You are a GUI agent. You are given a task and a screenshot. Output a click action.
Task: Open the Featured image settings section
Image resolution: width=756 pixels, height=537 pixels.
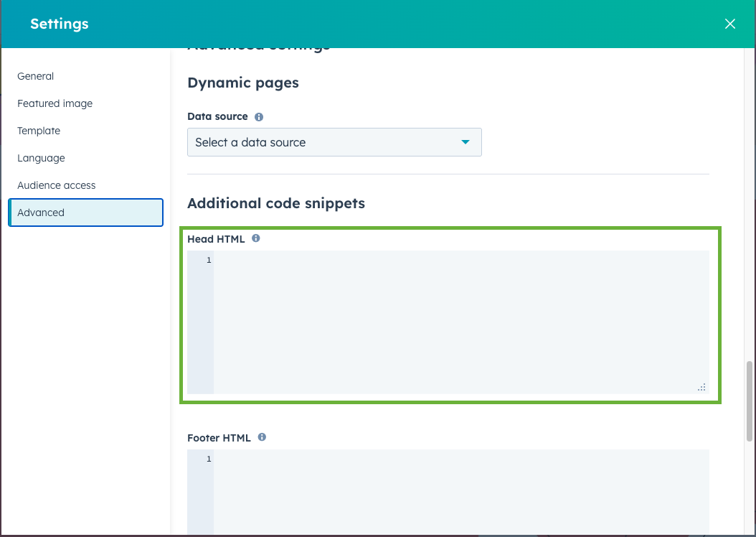(x=55, y=103)
